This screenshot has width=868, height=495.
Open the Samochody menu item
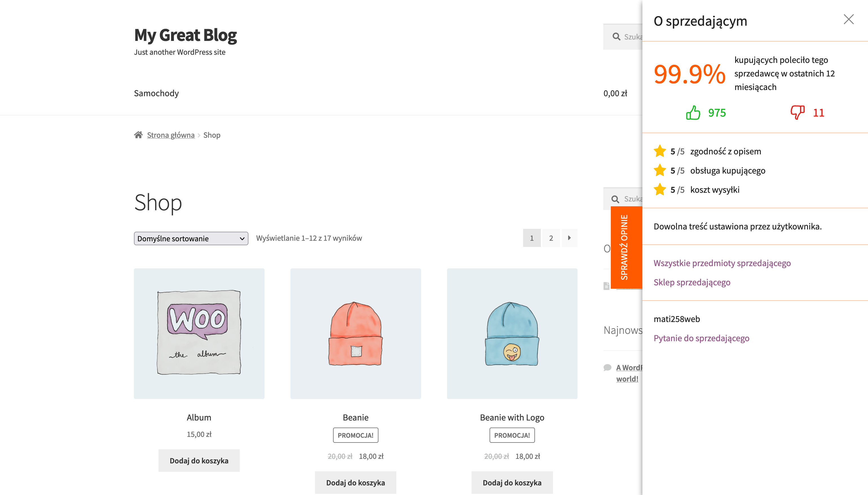(156, 93)
